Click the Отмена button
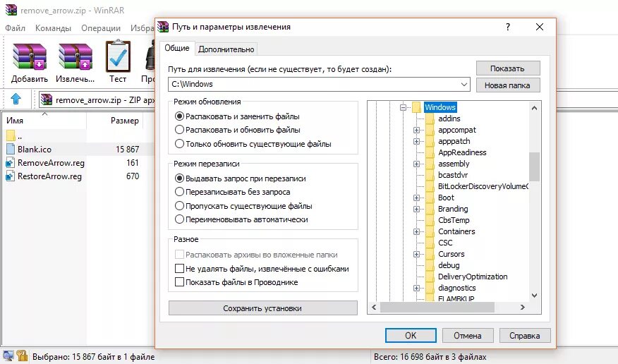The width and height of the screenshot is (618, 364). [x=468, y=336]
